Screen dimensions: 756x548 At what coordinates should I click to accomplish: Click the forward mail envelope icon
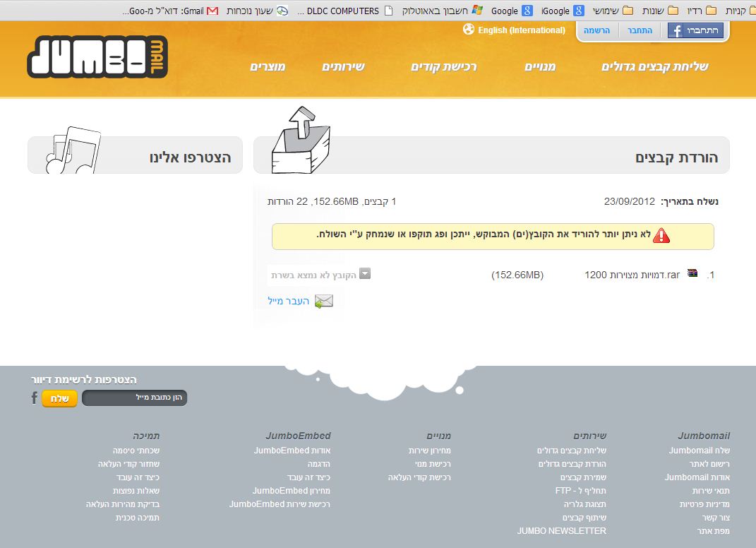(323, 301)
